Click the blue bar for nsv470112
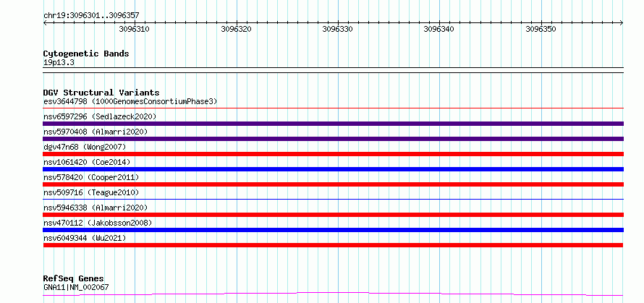The image size is (644, 303). 333,230
